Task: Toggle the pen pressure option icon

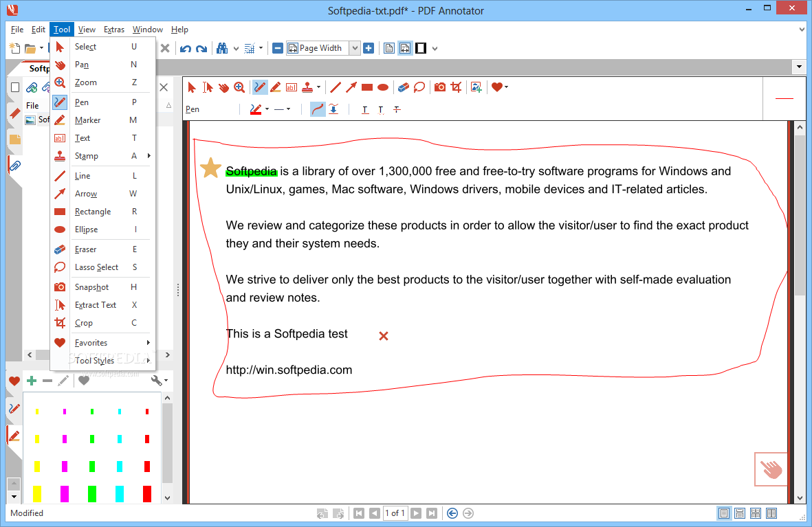Action: 333,109
